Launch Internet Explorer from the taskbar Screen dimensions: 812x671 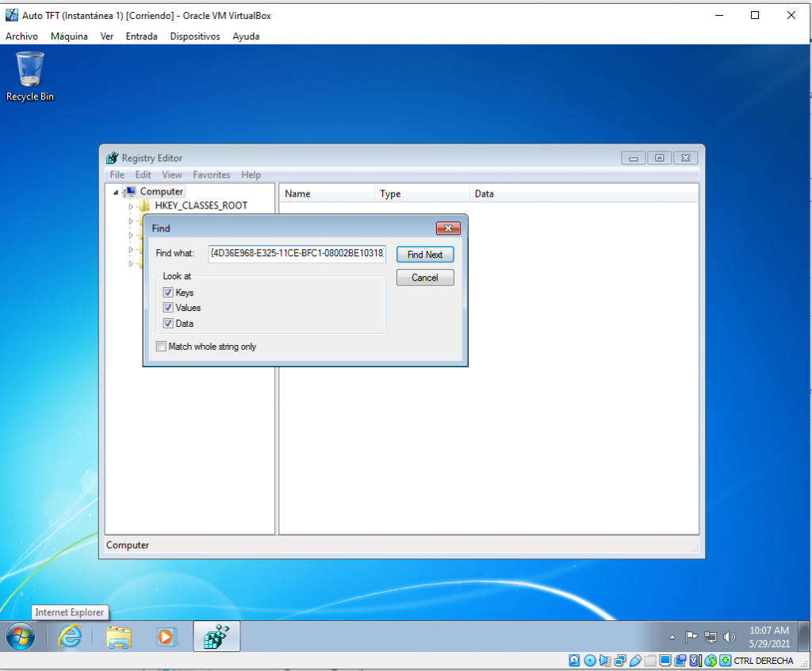click(x=71, y=636)
